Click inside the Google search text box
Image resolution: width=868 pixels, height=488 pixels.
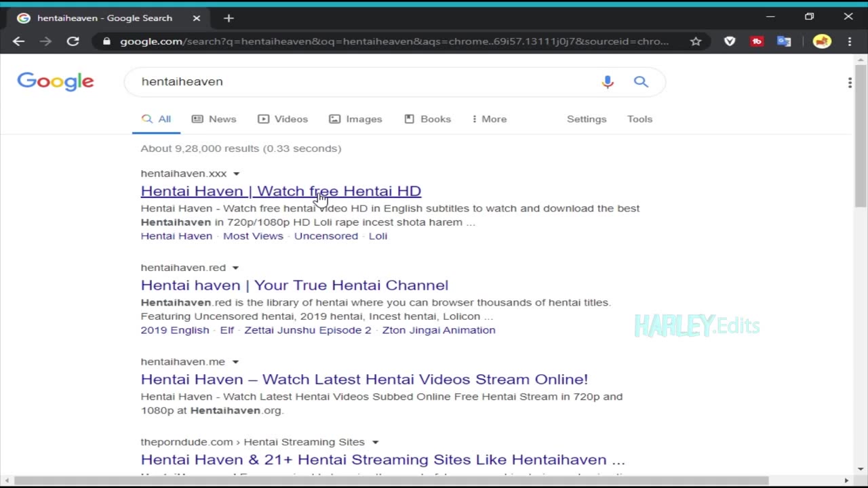pyautogui.click(x=366, y=82)
